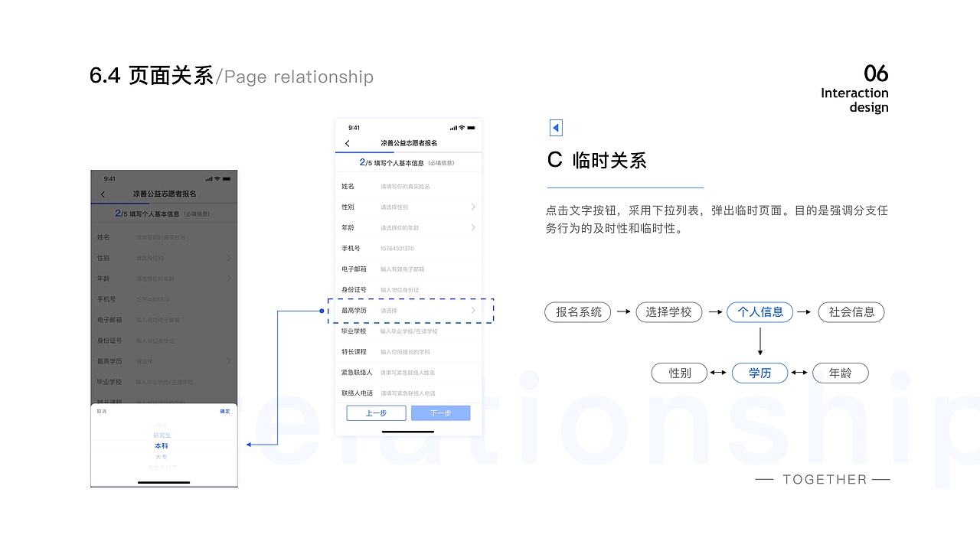Expand the 年龄 chevron in the white phone
Image resolution: width=980 pixels, height=551 pixels.
pos(473,228)
